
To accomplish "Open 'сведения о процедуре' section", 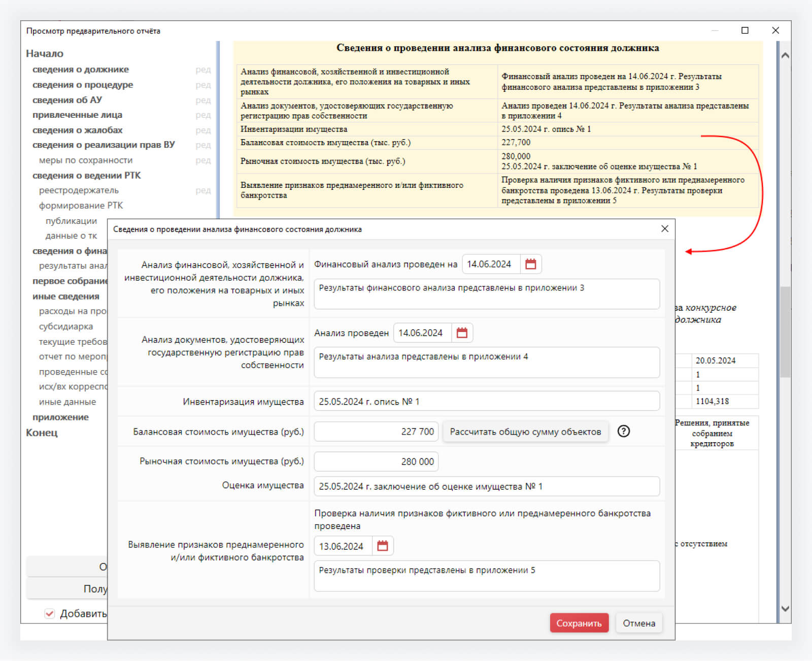I will (x=83, y=85).
